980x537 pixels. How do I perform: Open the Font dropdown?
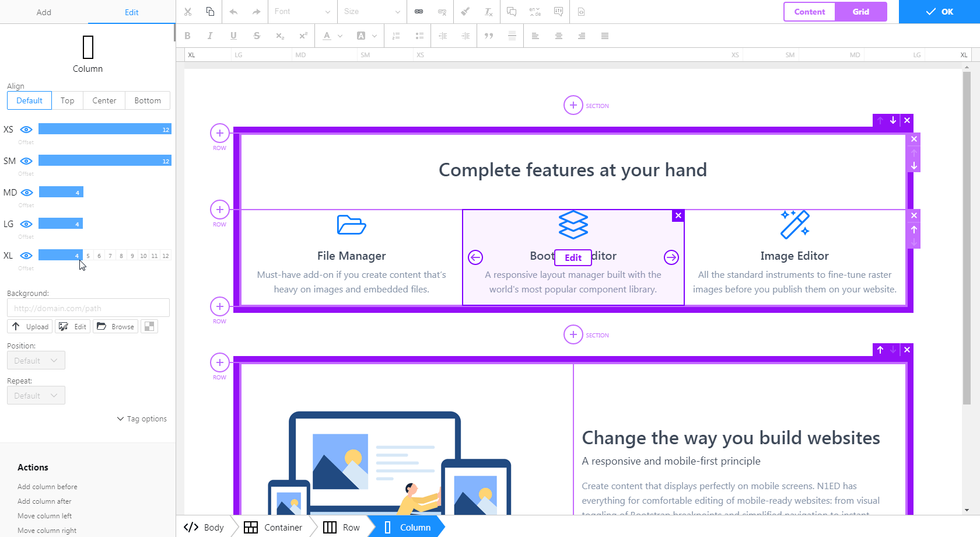coord(302,12)
